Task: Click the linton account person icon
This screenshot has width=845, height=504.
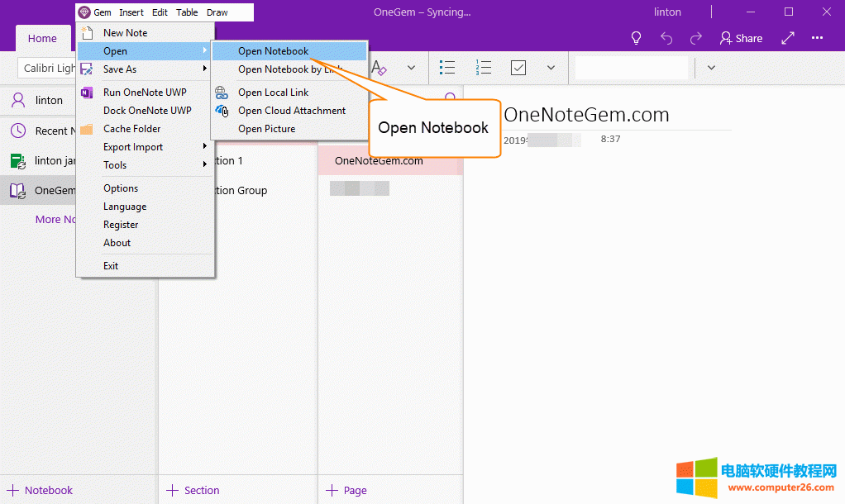Action: (x=18, y=100)
